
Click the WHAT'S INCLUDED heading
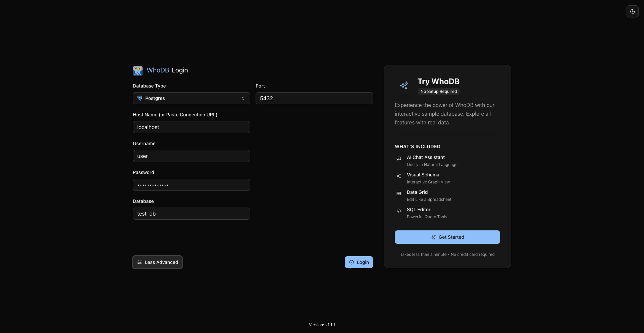(x=418, y=147)
